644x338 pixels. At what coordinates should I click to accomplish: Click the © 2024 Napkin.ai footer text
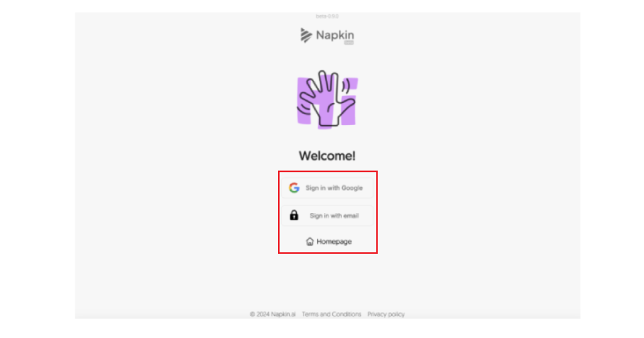273,314
